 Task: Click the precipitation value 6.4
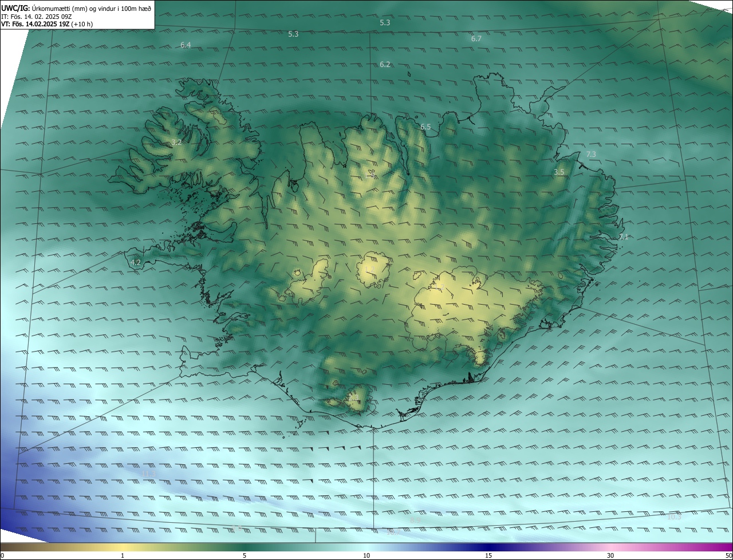pos(186,45)
